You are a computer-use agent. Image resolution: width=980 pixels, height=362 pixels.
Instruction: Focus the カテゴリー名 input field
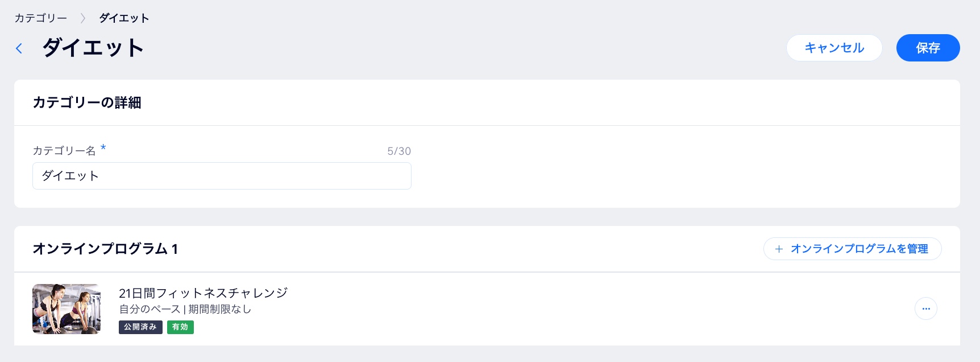222,176
